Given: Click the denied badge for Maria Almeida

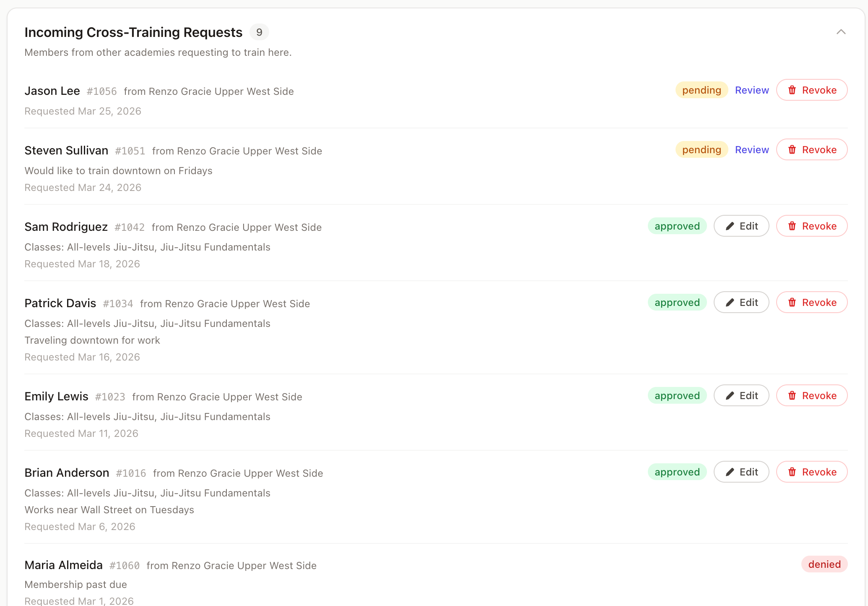Looking at the screenshot, I should click(x=824, y=564).
